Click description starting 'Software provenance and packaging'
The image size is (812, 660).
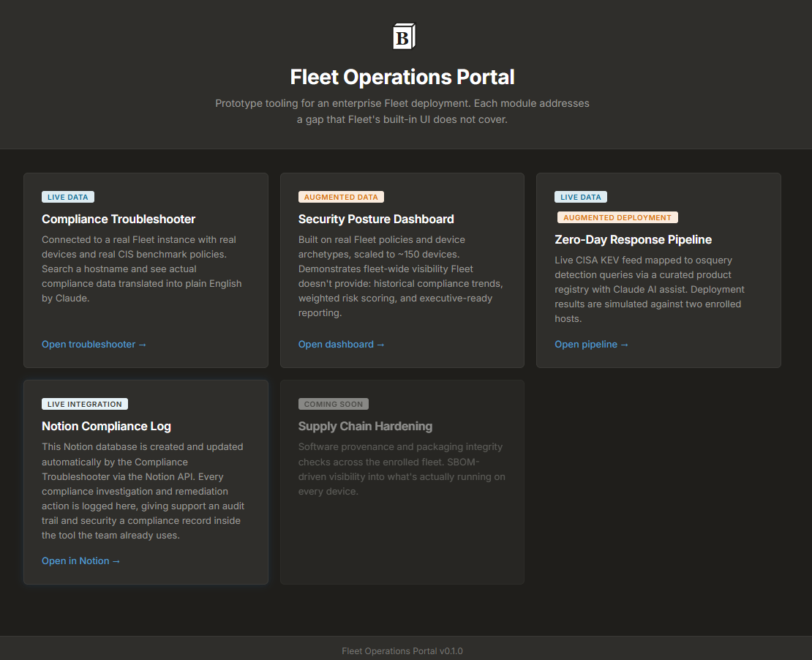[x=402, y=469]
